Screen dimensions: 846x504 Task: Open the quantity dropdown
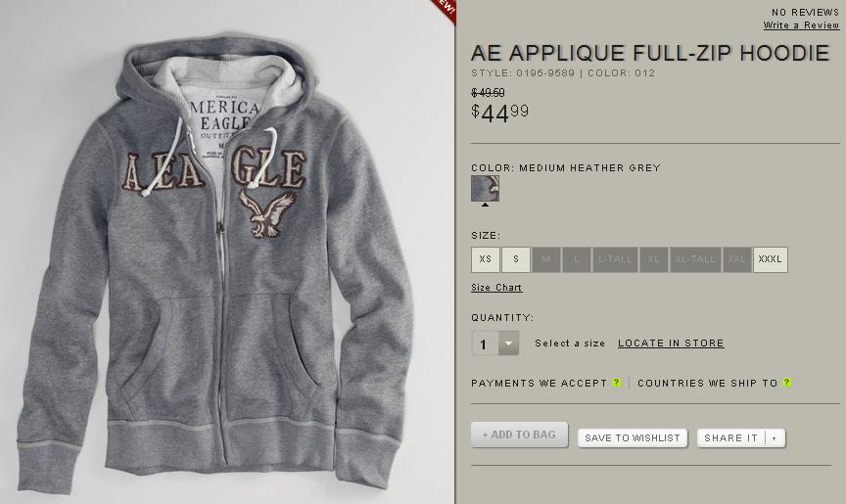point(509,344)
